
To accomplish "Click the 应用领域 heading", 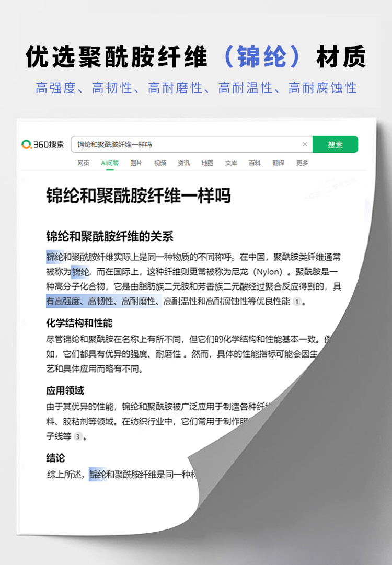I will point(65,390).
